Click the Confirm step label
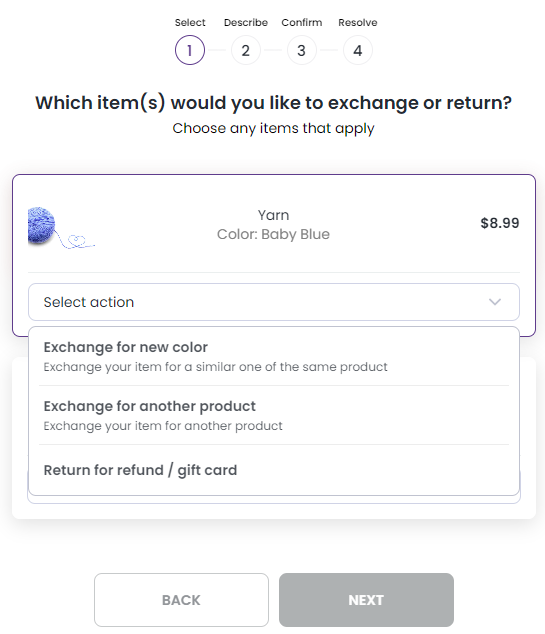 click(x=302, y=23)
